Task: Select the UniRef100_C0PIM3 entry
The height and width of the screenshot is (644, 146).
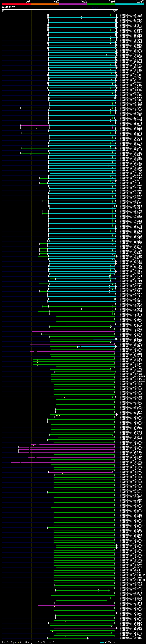Action: click(131, 638)
